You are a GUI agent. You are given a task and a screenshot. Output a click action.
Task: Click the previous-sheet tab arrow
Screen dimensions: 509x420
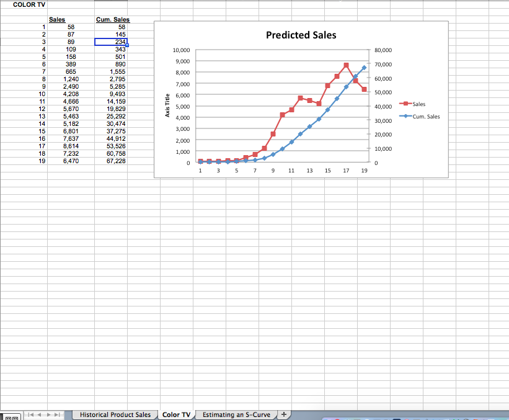coord(40,414)
